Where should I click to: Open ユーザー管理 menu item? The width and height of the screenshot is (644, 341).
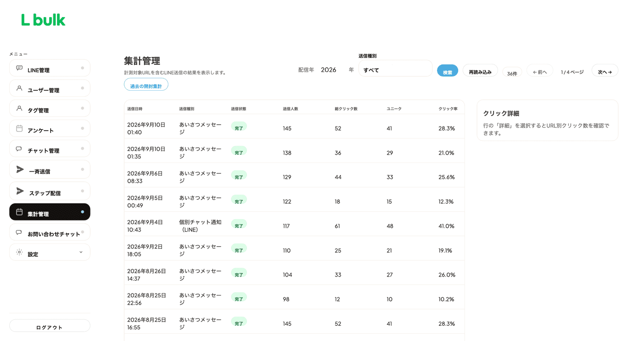(x=50, y=88)
